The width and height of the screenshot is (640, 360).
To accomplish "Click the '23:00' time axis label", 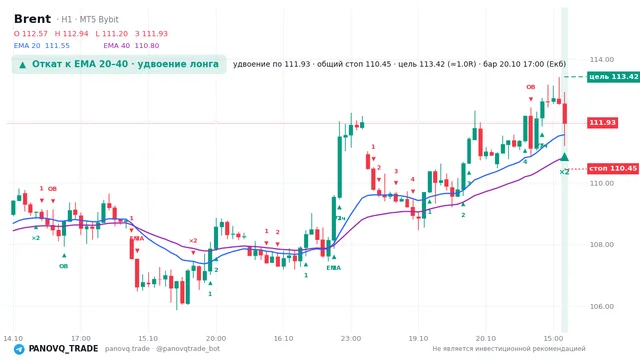I will [x=351, y=339].
